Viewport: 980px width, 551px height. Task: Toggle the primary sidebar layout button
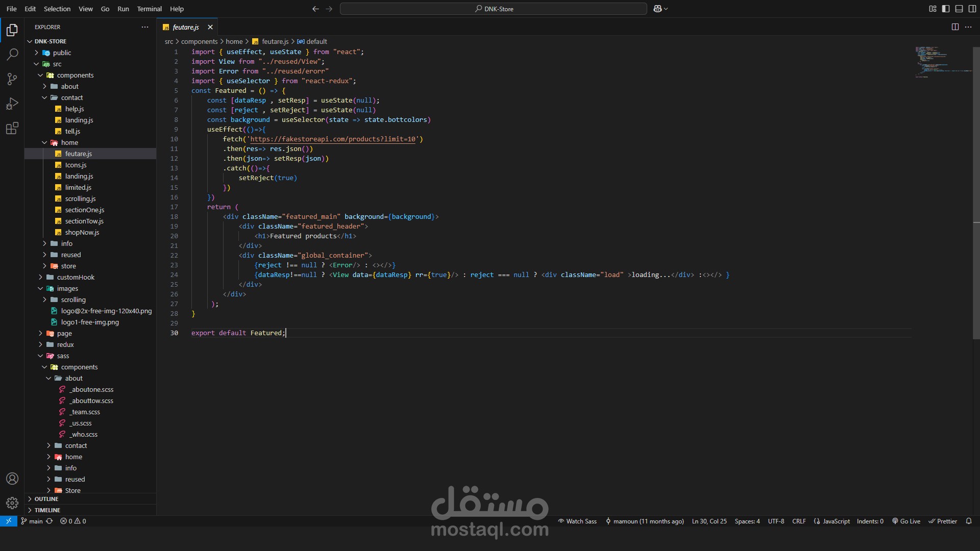tap(946, 9)
